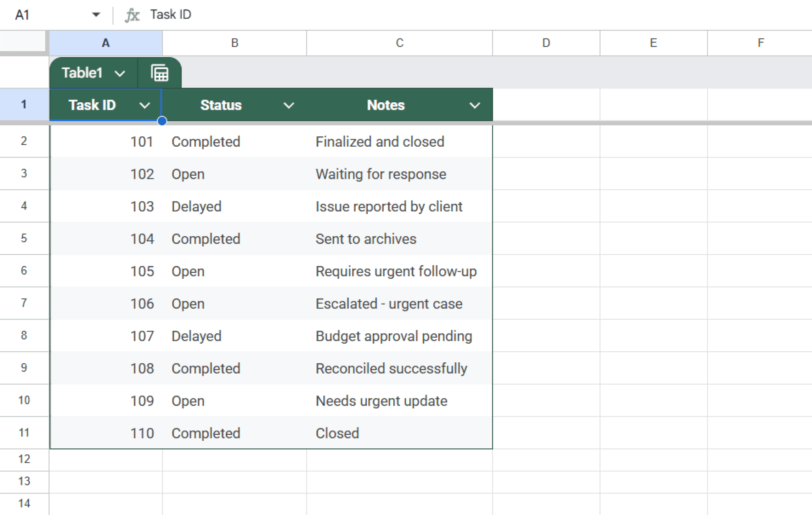Image resolution: width=812 pixels, height=515 pixels.
Task: Open the Status column filter dropdown
Action: [x=289, y=105]
